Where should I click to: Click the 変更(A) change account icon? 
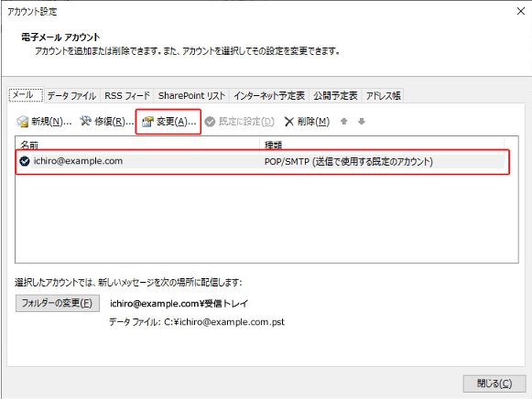147,122
